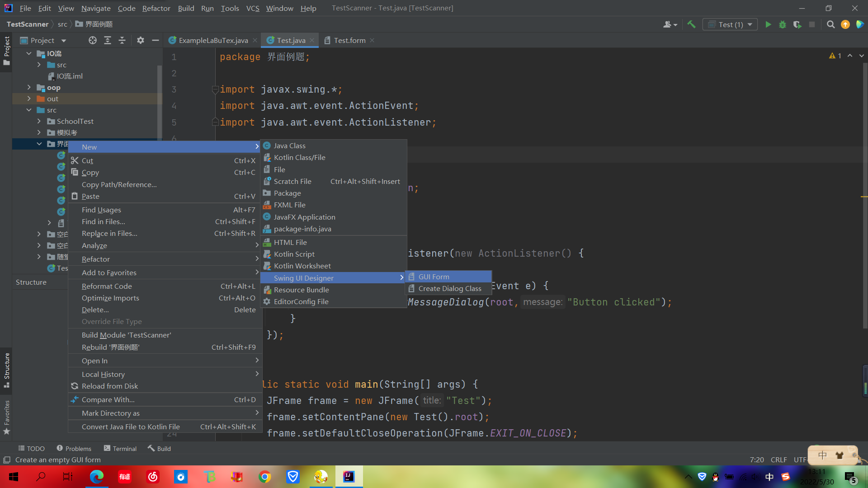Select Reformat Code
The width and height of the screenshot is (868, 488).
pos(165,286)
